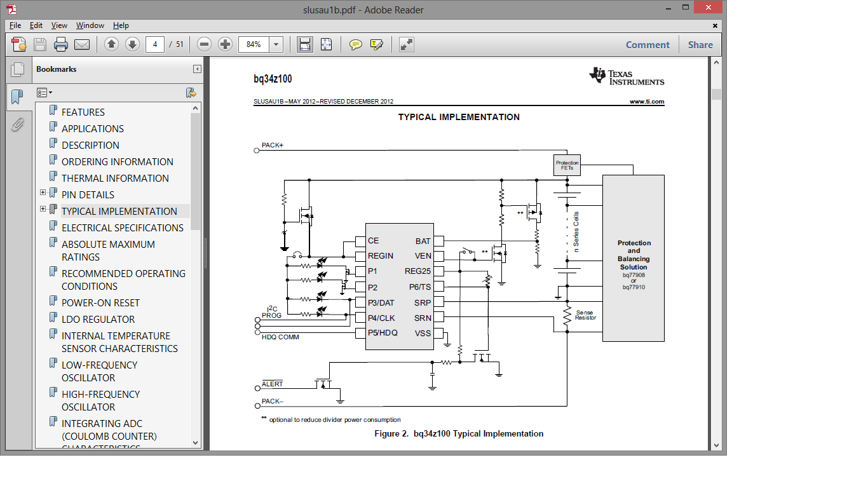Open LOW-FREQUENCY OSCILLATOR bookmark

pos(99,371)
